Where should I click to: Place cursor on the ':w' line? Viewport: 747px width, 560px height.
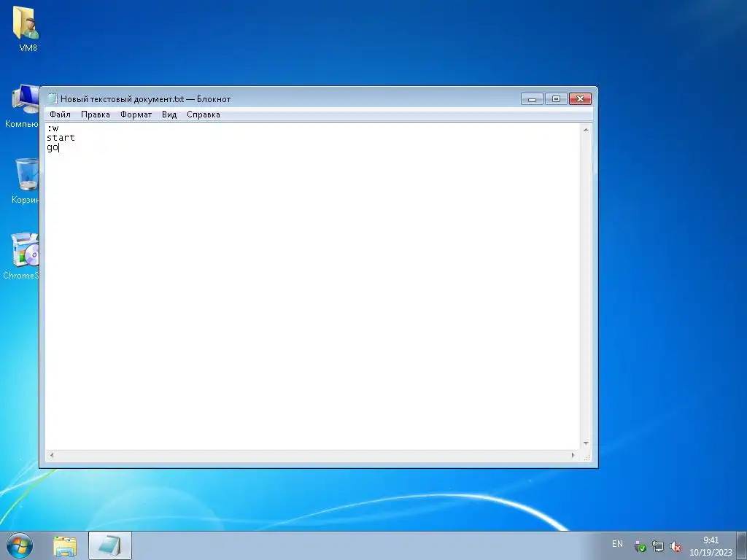(53, 128)
